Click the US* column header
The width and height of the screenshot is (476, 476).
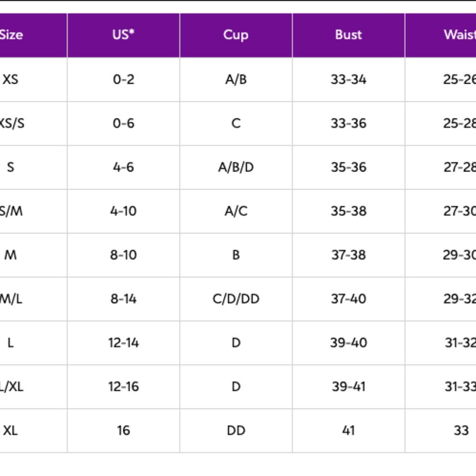coord(123,35)
